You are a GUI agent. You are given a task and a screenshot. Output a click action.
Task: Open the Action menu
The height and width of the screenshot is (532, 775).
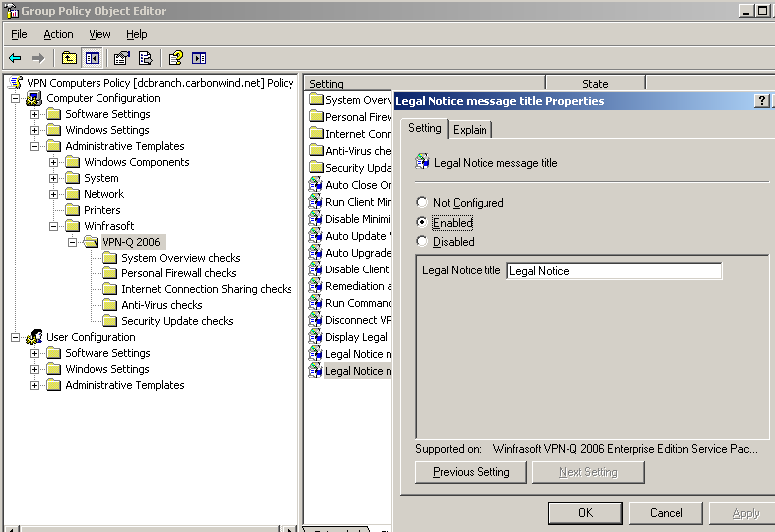click(x=58, y=34)
